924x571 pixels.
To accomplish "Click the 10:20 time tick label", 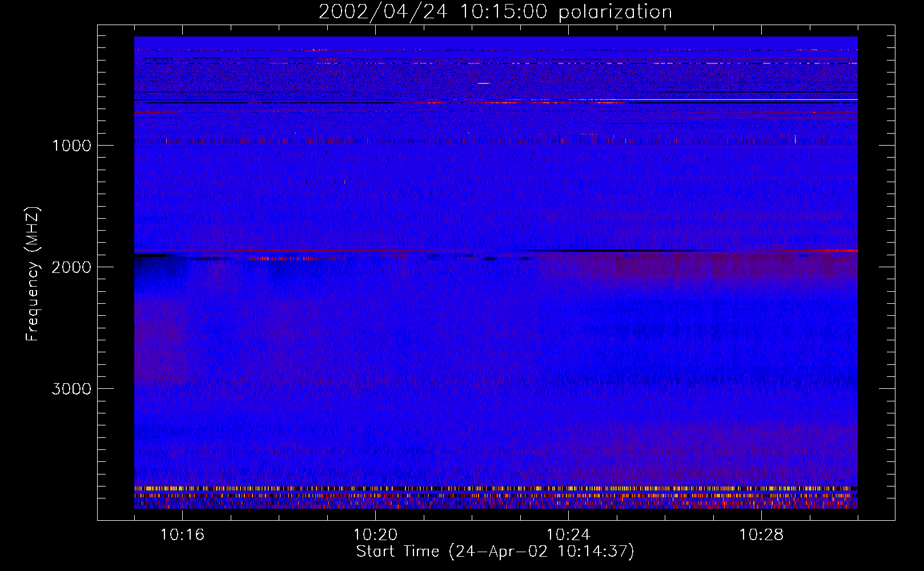I will pos(375,535).
